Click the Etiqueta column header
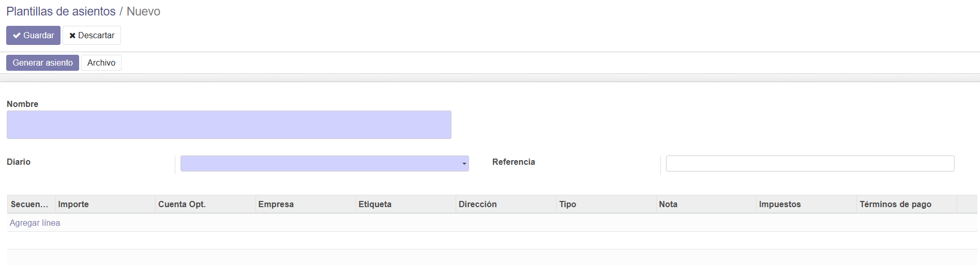The width and height of the screenshot is (980, 265). (375, 205)
